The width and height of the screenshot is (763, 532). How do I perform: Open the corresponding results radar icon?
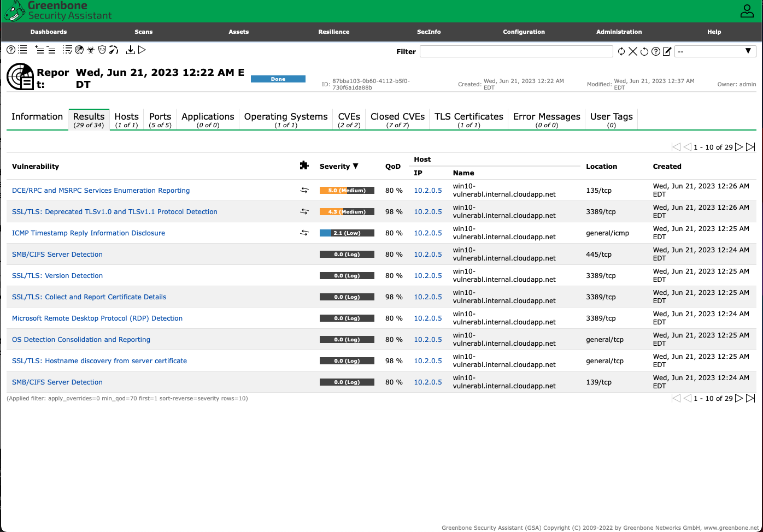(x=79, y=50)
